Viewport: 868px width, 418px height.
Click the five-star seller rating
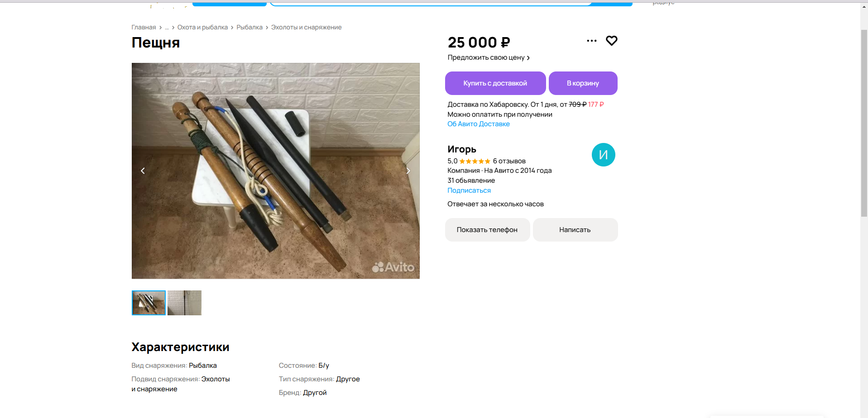(475, 161)
